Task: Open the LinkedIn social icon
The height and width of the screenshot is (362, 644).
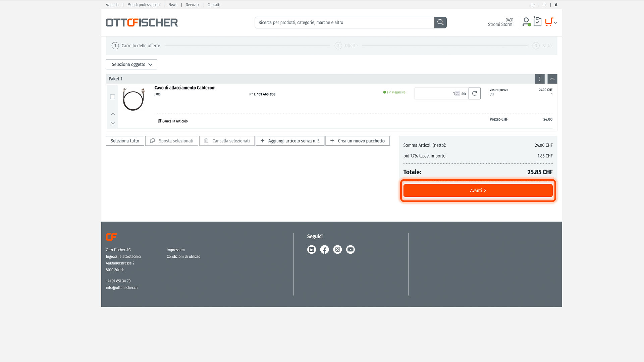Action: point(312,249)
